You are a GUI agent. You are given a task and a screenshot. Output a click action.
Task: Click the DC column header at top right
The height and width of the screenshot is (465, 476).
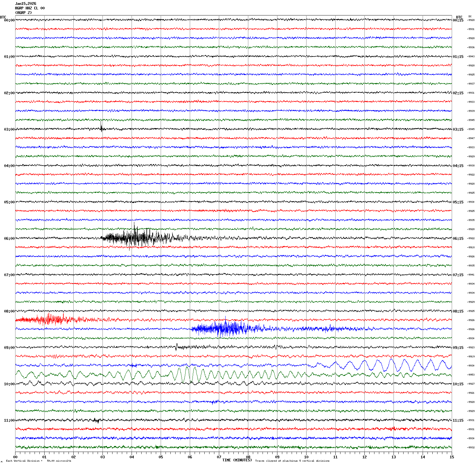coord(470,16)
